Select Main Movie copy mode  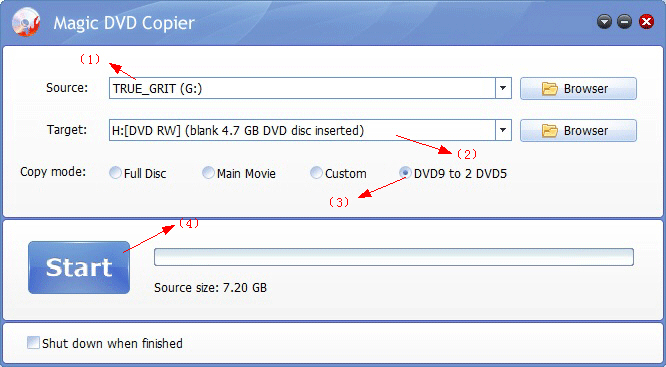pyautogui.click(x=208, y=173)
